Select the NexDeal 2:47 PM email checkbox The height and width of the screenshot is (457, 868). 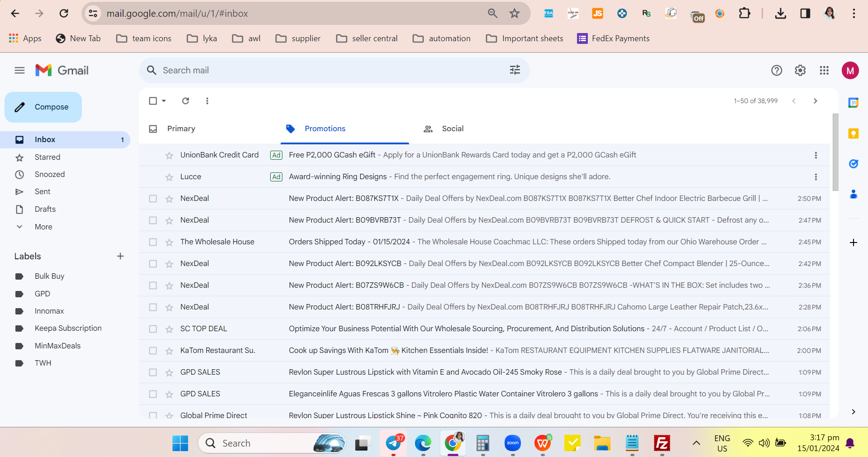click(153, 220)
